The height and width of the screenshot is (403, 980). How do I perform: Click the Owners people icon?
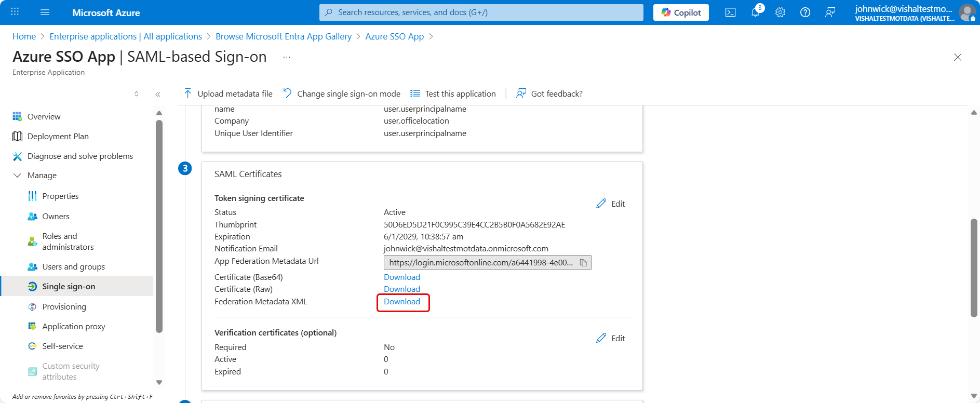[32, 216]
